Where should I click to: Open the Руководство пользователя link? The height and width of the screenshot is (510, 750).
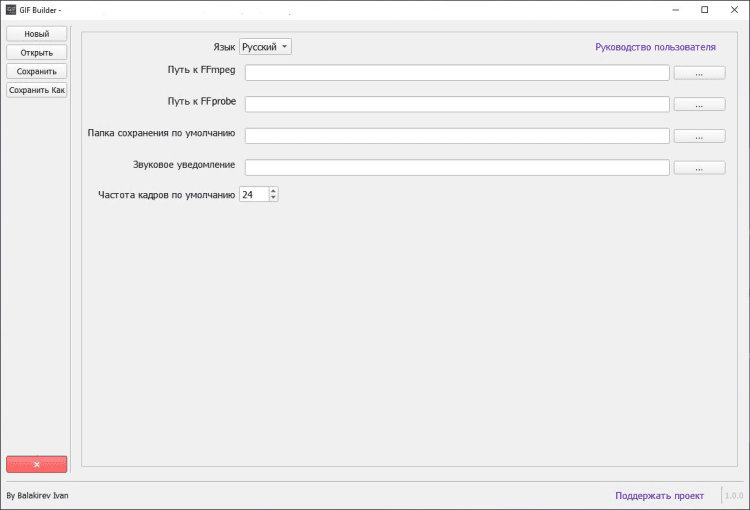655,47
